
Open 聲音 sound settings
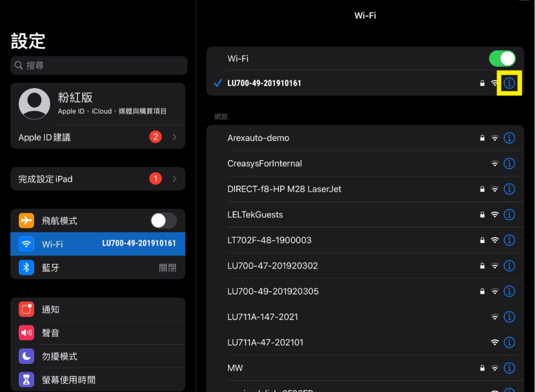click(98, 333)
